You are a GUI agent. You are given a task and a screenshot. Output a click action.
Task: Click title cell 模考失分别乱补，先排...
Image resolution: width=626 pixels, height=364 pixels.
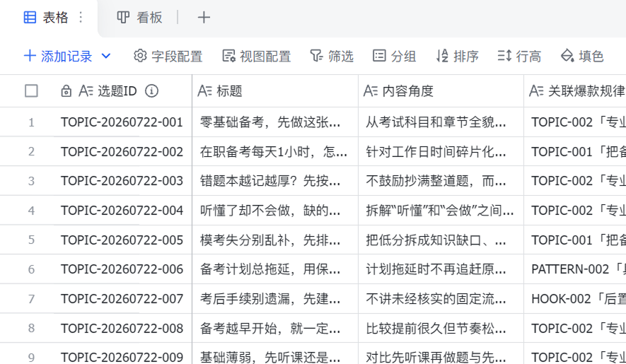click(x=275, y=240)
